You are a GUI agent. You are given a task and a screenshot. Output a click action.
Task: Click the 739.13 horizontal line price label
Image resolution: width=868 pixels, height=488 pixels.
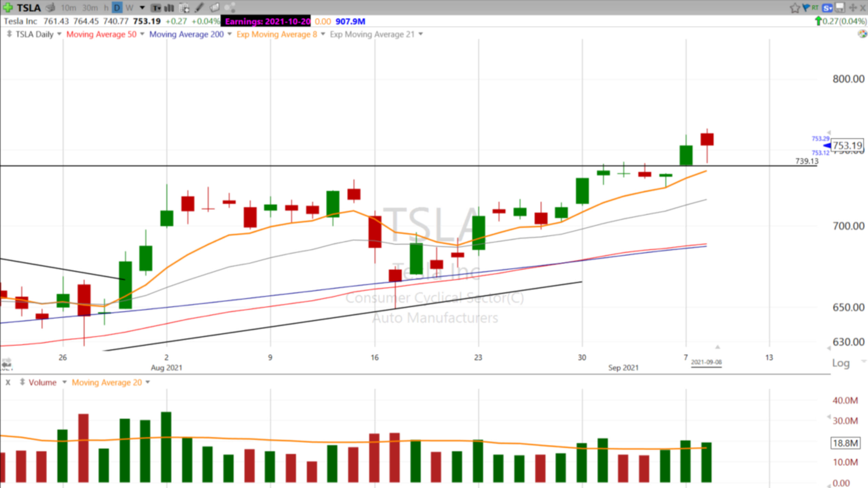point(807,161)
